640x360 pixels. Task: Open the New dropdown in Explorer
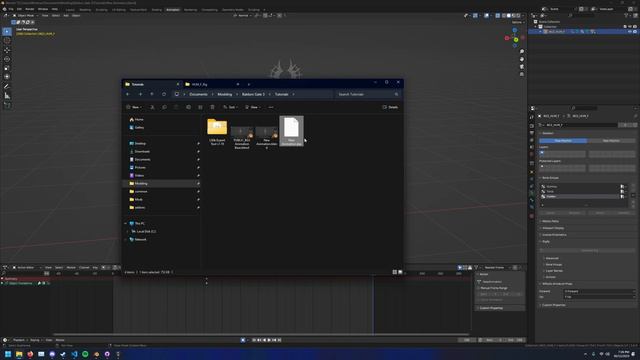134,107
